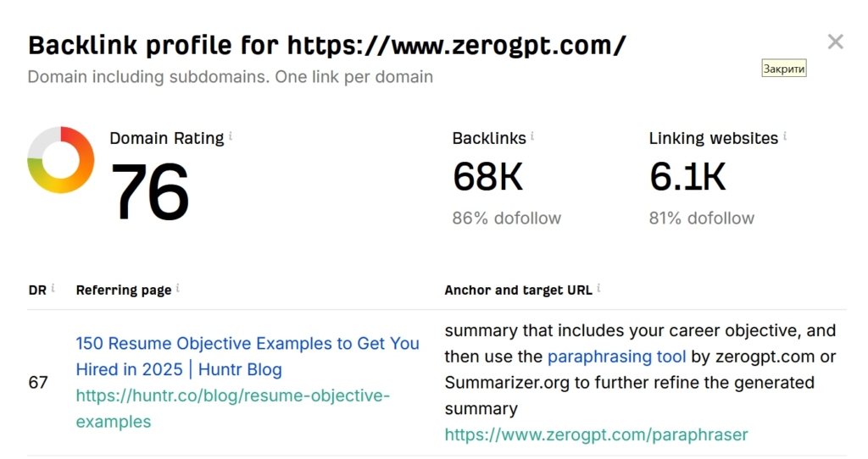Close the backlink profile dialog with X
The height and width of the screenshot is (459, 868).
click(x=835, y=41)
